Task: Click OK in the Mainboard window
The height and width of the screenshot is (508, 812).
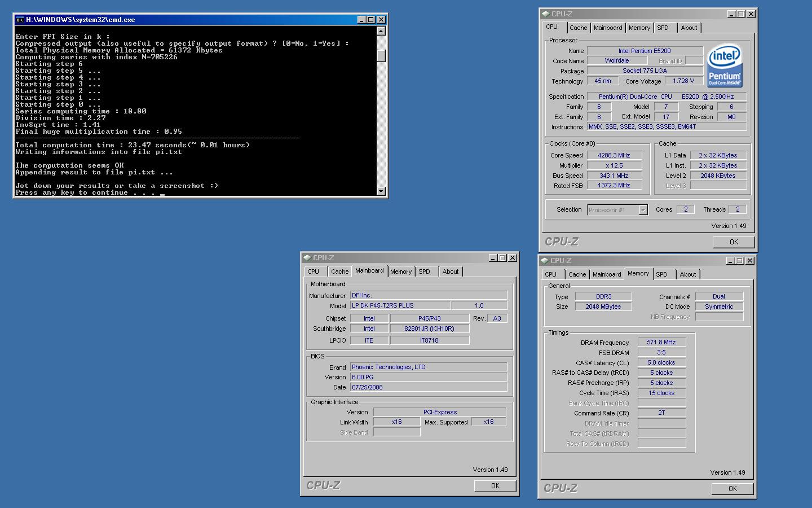Action: 495,486
